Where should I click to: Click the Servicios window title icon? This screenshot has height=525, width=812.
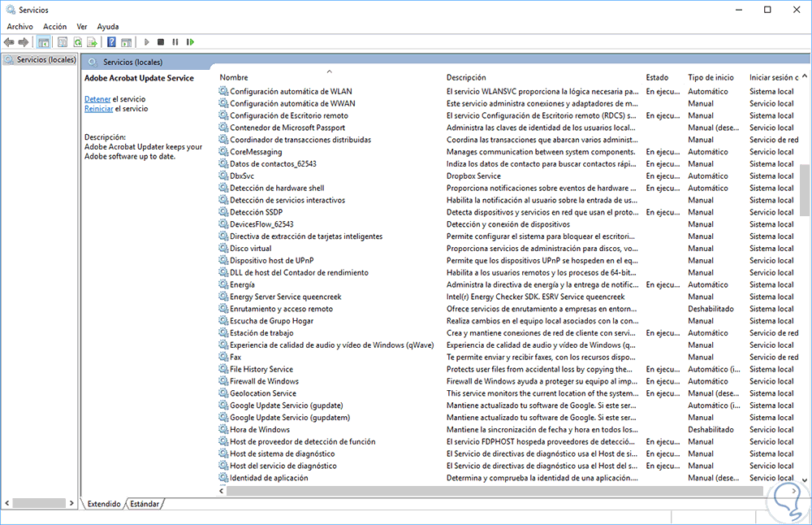(11, 10)
